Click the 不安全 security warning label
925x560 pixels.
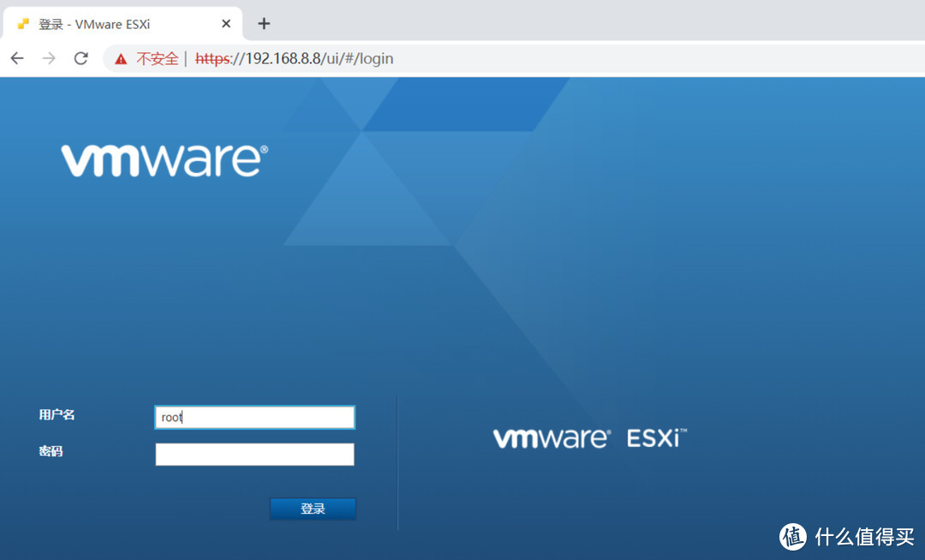point(158,58)
